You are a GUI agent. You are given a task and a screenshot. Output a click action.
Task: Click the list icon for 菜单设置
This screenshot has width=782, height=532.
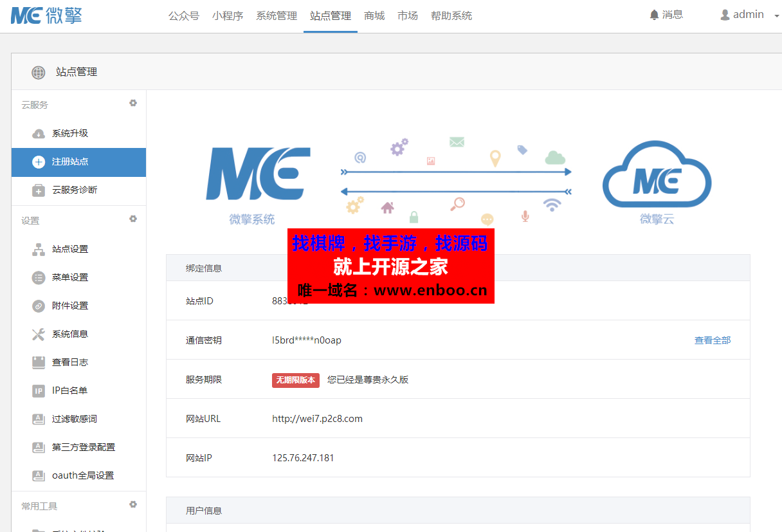39,278
